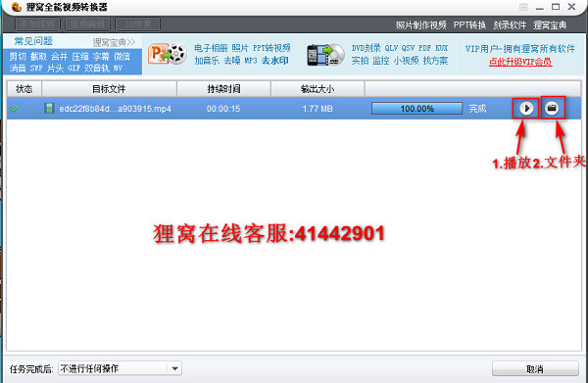Open the 刻录软件 menu item
Viewport: 588px width, 383px height.
click(x=510, y=25)
